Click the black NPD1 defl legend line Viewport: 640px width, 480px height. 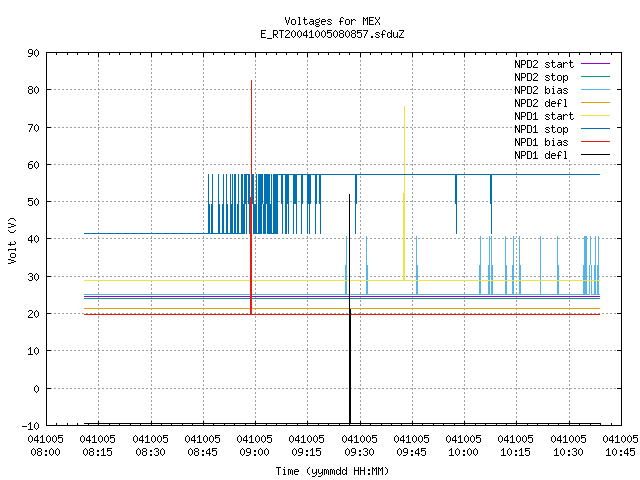coord(595,155)
